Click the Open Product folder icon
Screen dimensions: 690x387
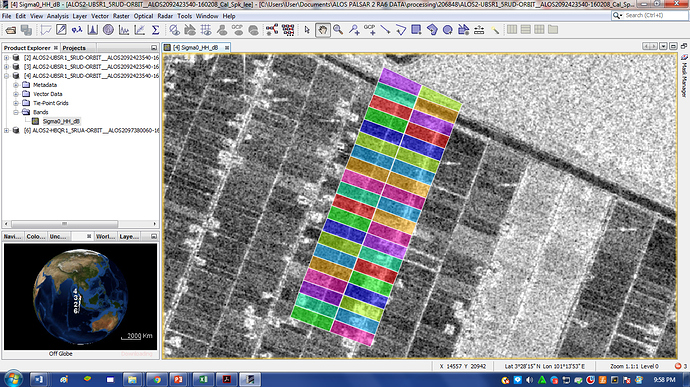pyautogui.click(x=11, y=30)
